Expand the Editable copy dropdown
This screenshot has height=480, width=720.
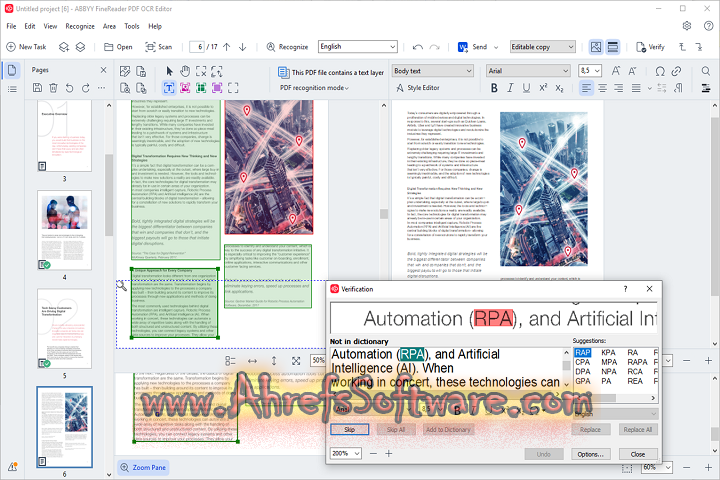tap(542, 47)
